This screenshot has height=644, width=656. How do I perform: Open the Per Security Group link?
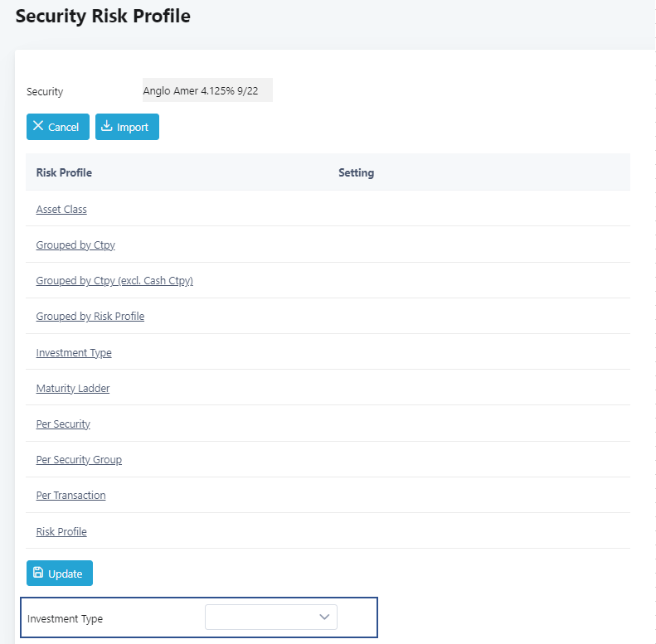[79, 459]
